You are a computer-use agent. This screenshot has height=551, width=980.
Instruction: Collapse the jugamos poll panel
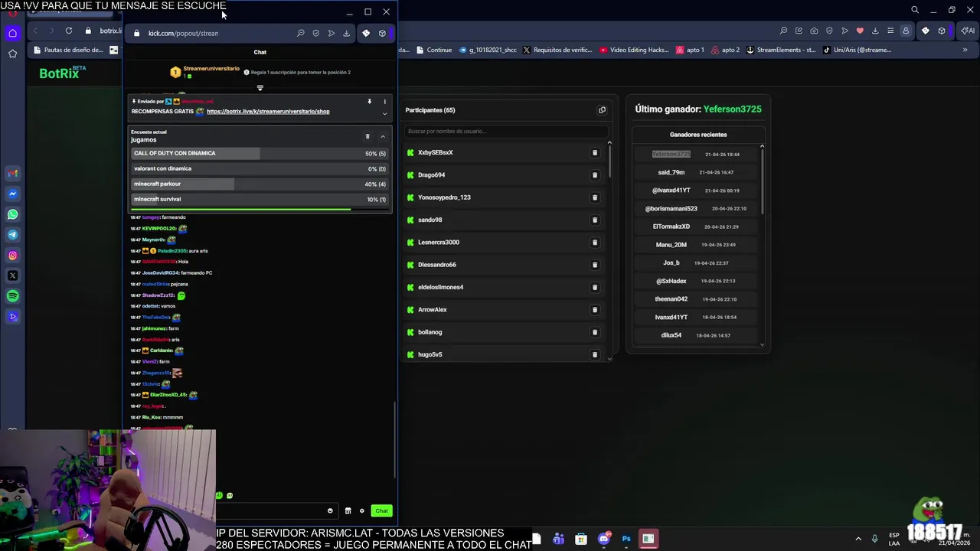click(x=383, y=136)
